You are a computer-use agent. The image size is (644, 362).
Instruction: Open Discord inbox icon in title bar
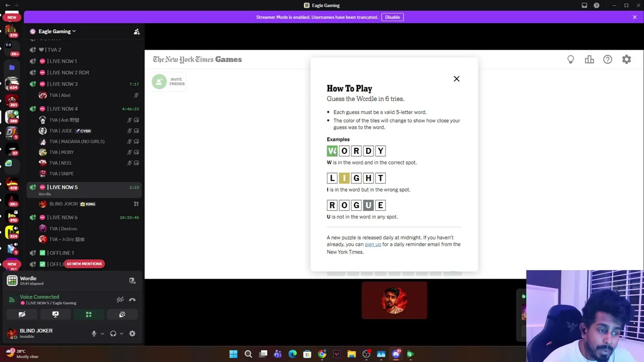tap(584, 6)
